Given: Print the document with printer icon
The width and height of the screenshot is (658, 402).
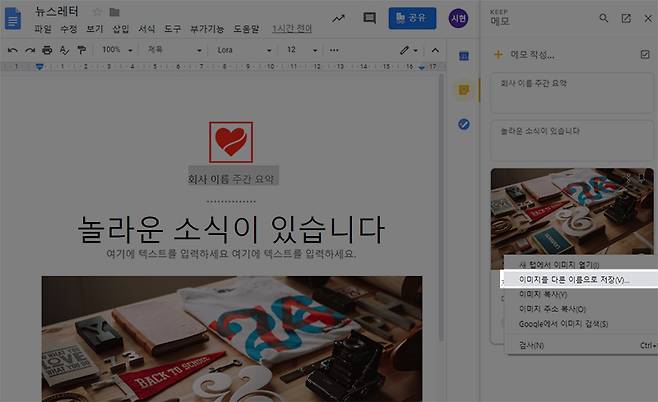Looking at the screenshot, I should (x=47, y=50).
